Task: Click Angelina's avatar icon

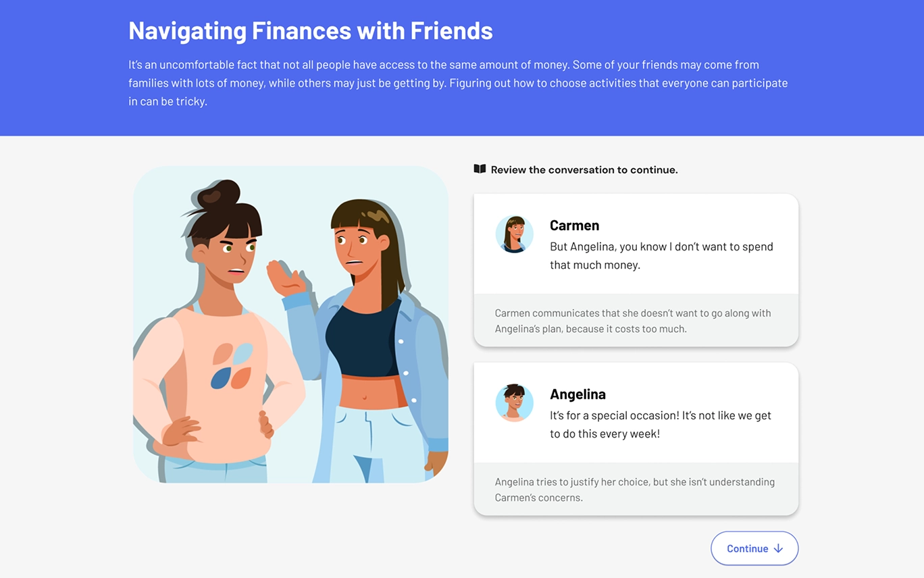Action: pyautogui.click(x=515, y=403)
